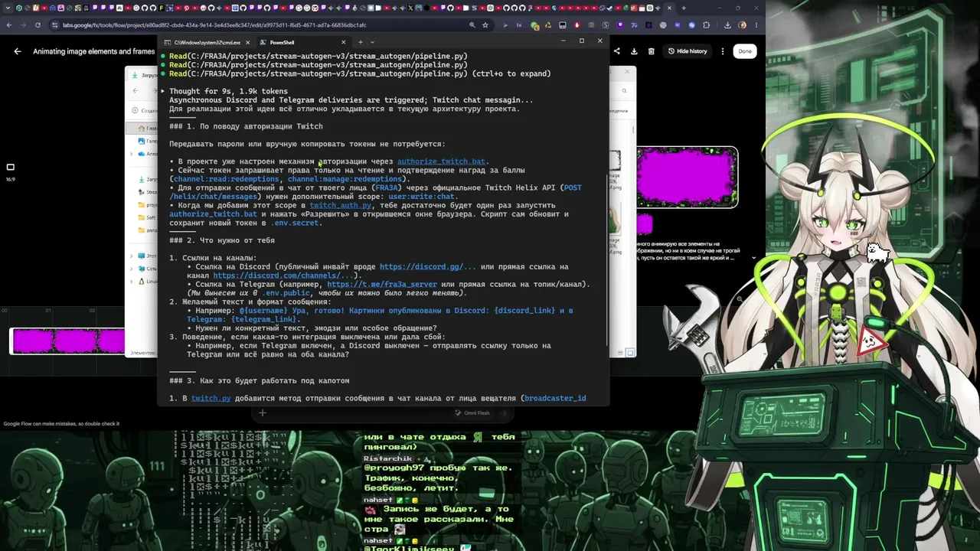Click the .env.public text in terminal
Screen dimensions: 980x551
(x=286, y=293)
